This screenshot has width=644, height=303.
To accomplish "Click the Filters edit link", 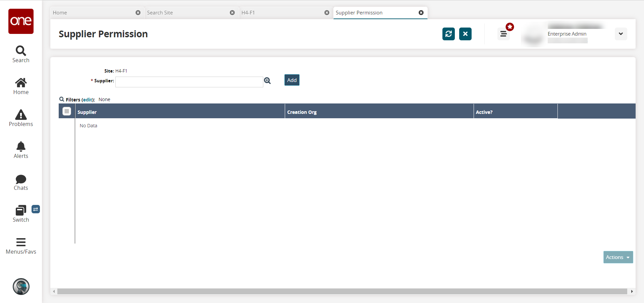I will click(x=88, y=100).
